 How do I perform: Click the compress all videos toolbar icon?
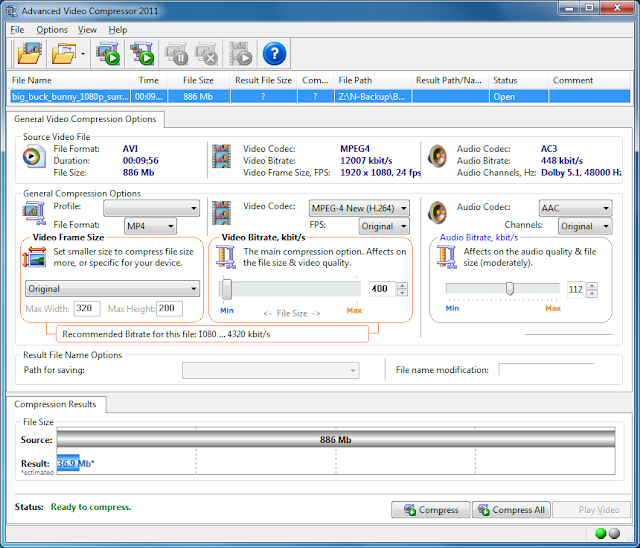click(142, 53)
